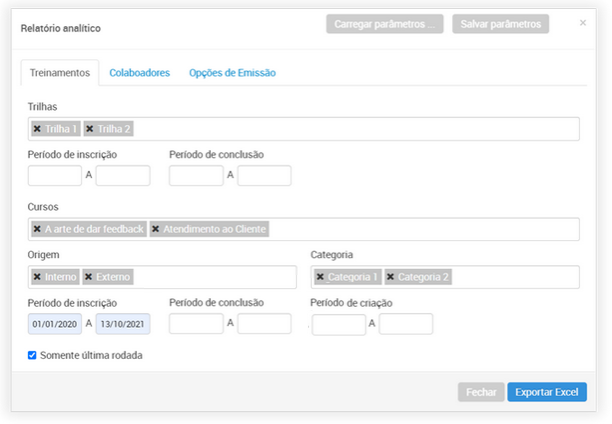The height and width of the screenshot is (424, 612).
Task: Click the start date field showing 01/01/2020
Action: pos(55,324)
